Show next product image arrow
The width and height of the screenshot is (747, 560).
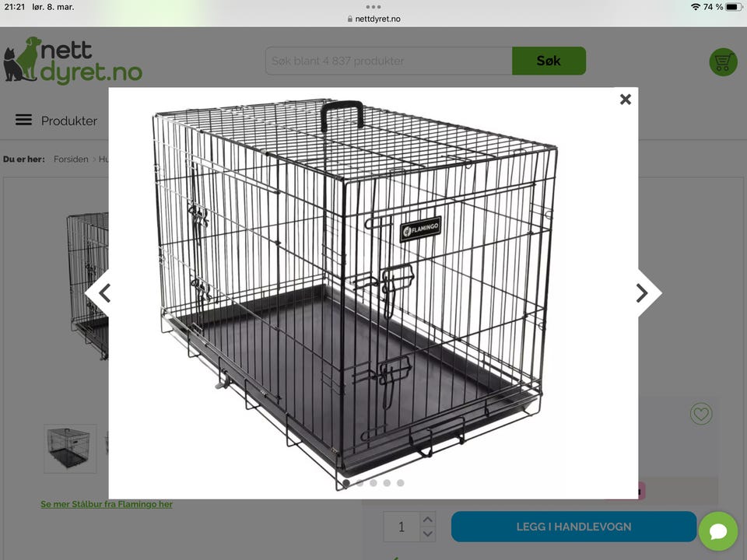pyautogui.click(x=647, y=293)
